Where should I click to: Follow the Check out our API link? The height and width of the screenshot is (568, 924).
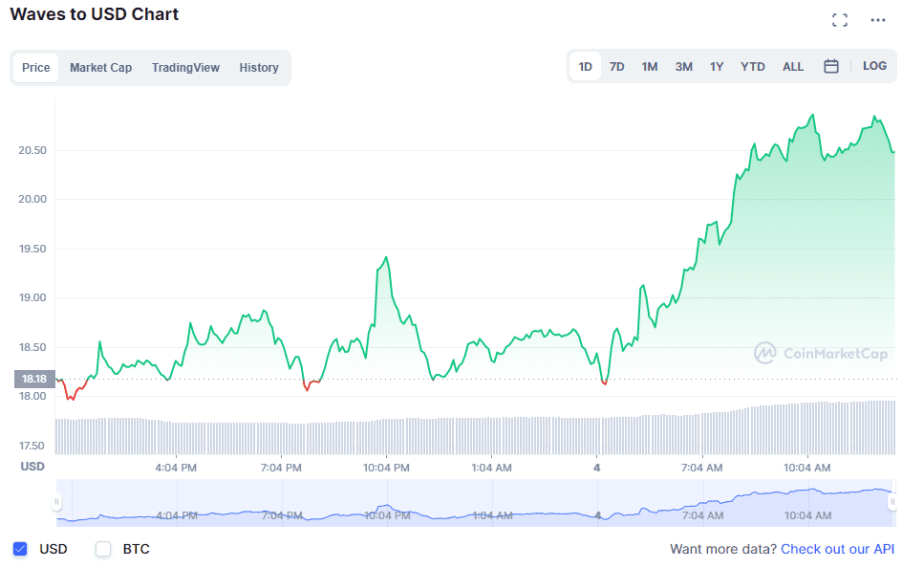[x=837, y=548]
